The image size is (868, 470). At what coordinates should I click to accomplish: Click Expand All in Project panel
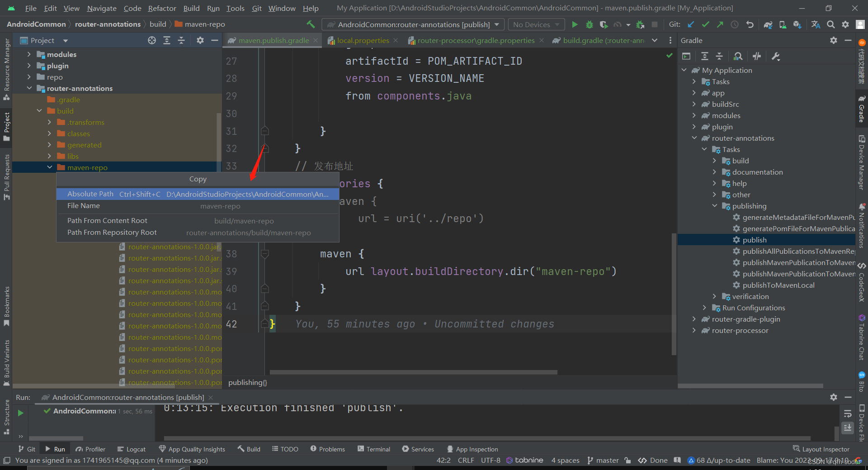tap(167, 40)
